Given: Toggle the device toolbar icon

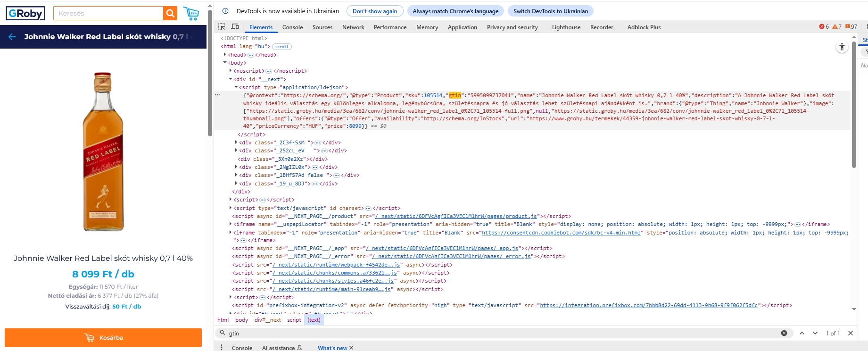Looking at the screenshot, I should pyautogui.click(x=235, y=27).
